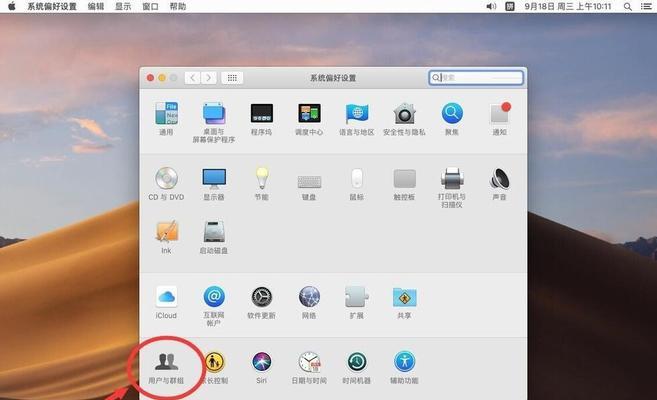Open the 声音 (Sound) pane
Viewport: 657px width, 400px height.
point(499,183)
